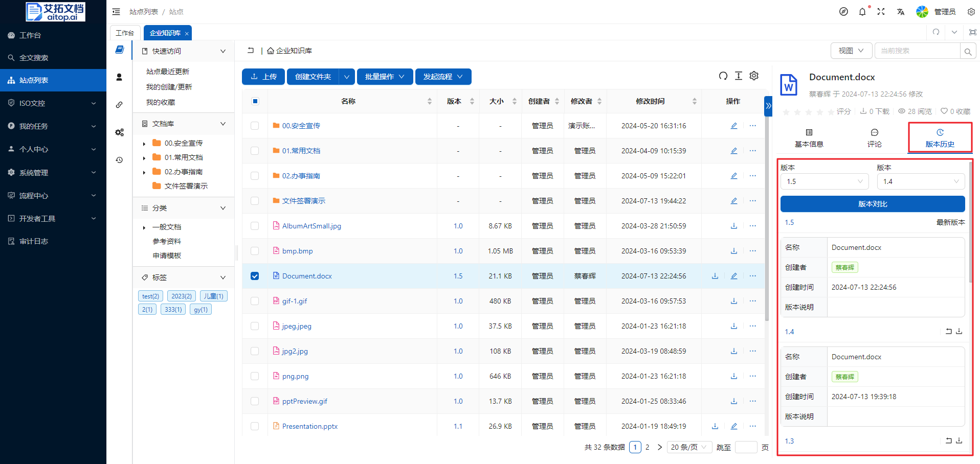Switch to the 评论 tab
The width and height of the screenshot is (980, 464).
874,138
